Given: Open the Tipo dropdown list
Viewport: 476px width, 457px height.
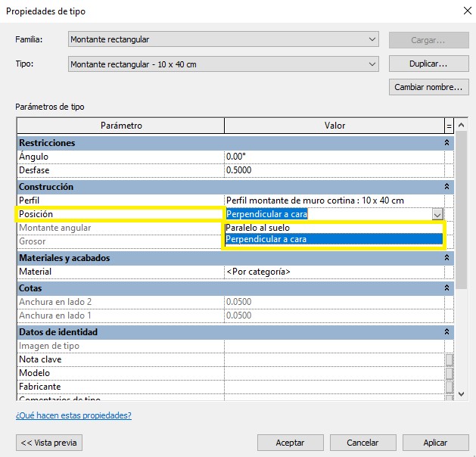Looking at the screenshot, I should point(372,64).
